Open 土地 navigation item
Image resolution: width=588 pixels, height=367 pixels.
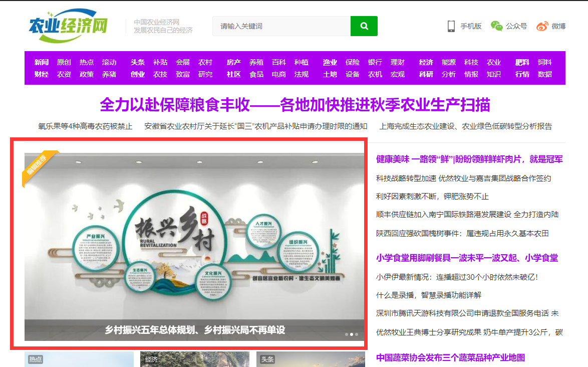(330, 74)
